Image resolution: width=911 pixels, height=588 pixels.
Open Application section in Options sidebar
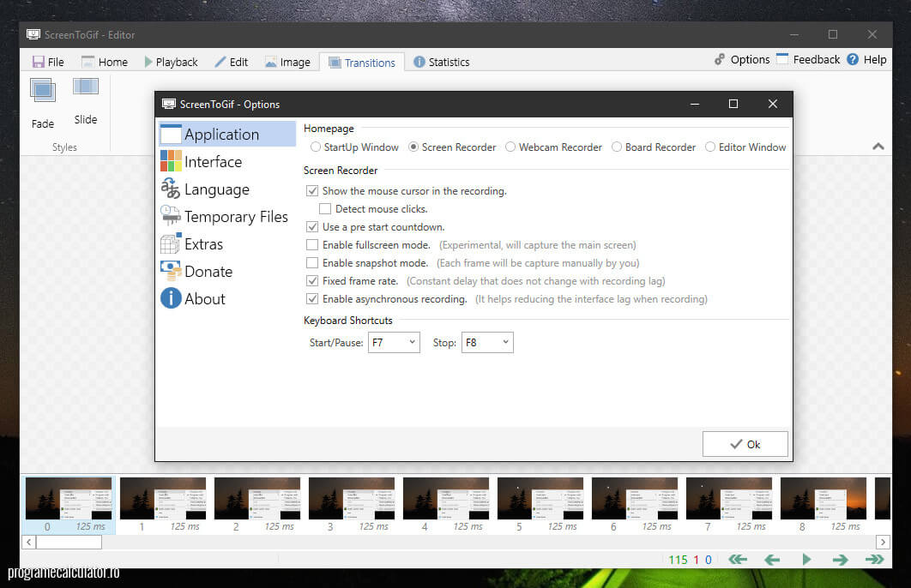tap(226, 134)
